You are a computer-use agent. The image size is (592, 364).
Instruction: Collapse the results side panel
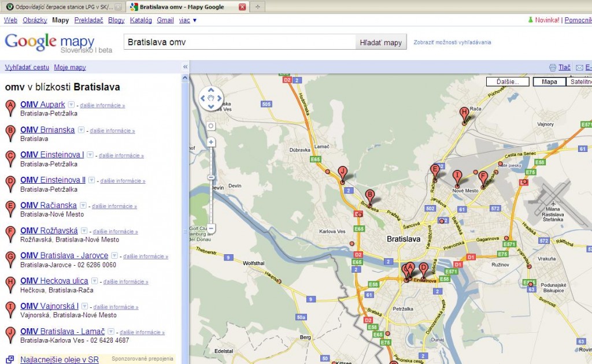point(186,67)
